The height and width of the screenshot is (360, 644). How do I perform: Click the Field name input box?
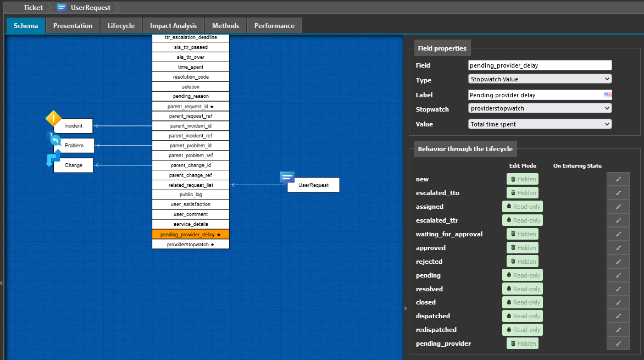point(540,65)
